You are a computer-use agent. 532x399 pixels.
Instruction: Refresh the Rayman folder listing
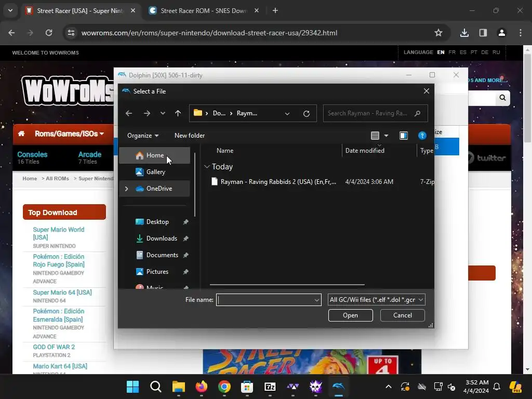[307, 114]
